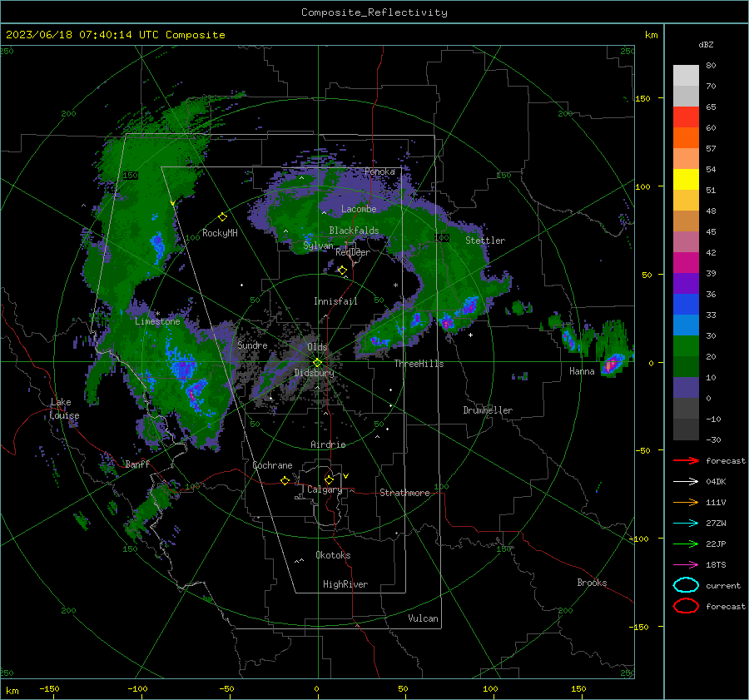Screen dimensions: 749x700
Task: Click the 18TS legend text
Action: [x=716, y=565]
